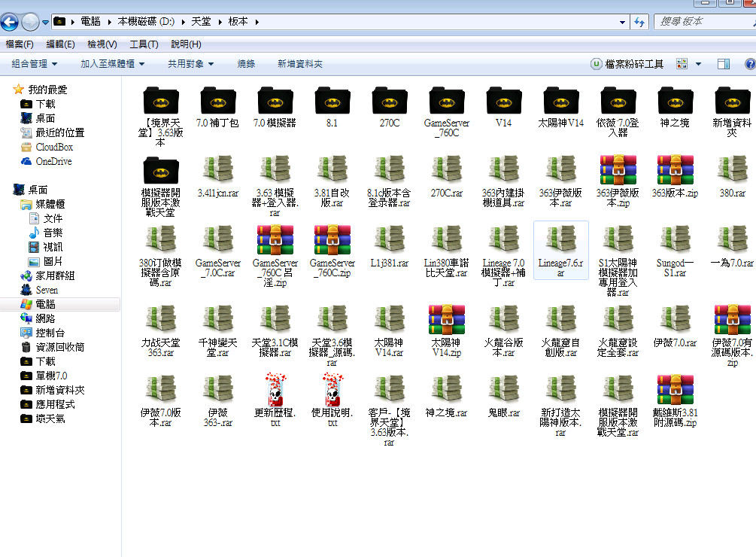Select the 363伊薇版本.zip WinRAR icon
756x557 pixels.
coord(618,170)
